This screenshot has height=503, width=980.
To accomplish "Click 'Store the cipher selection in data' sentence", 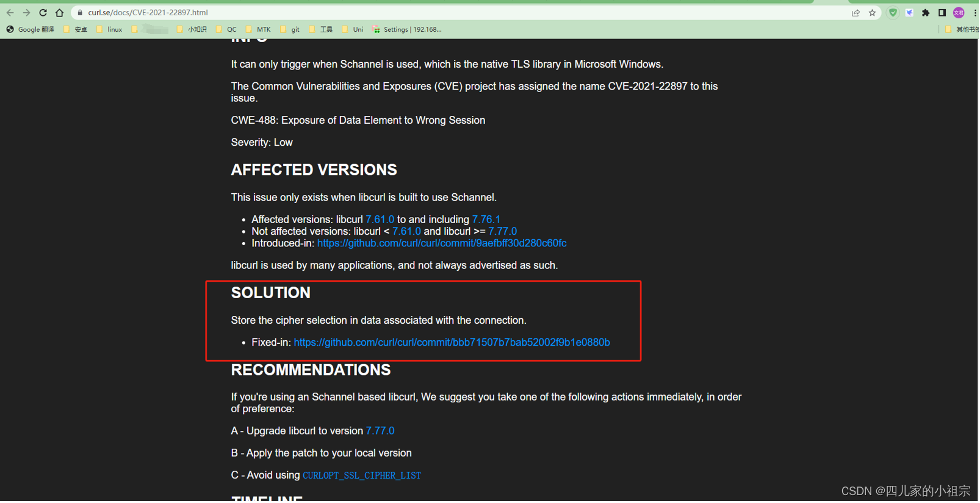I will tap(379, 321).
